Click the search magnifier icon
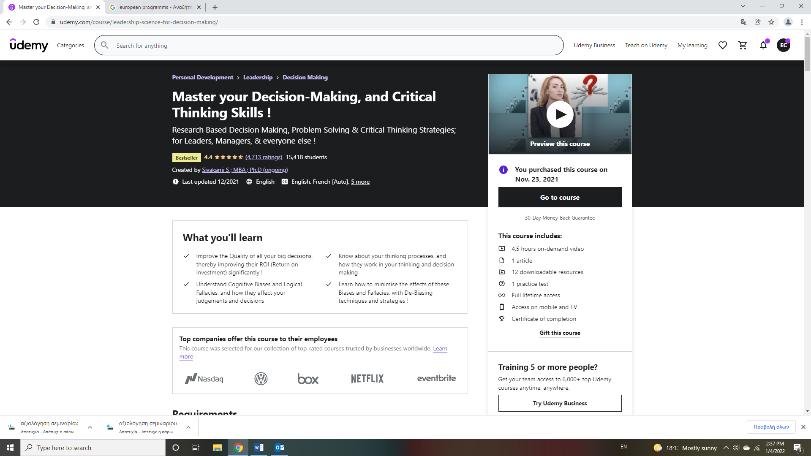Screen dimensions: 811x456 pos(104,45)
